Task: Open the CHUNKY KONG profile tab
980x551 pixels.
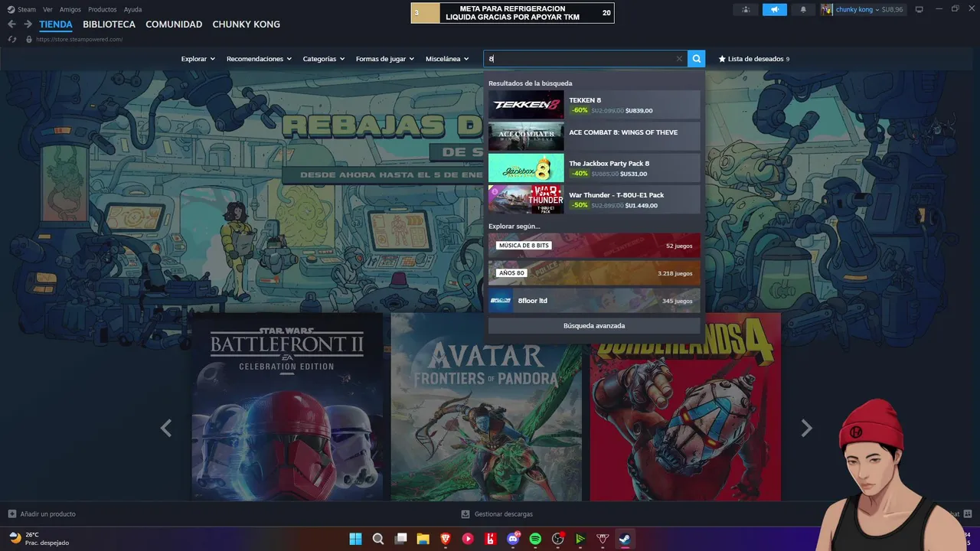Action: pos(246,24)
